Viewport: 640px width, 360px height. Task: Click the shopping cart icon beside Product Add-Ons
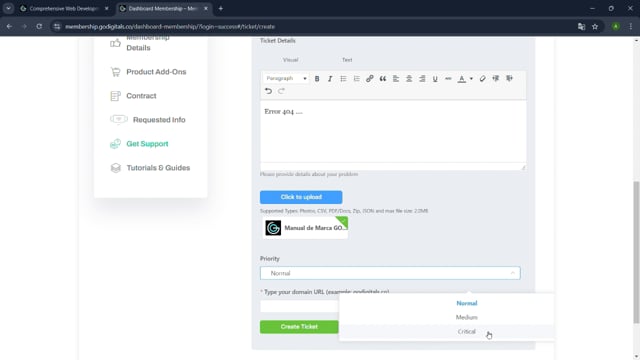click(x=116, y=72)
